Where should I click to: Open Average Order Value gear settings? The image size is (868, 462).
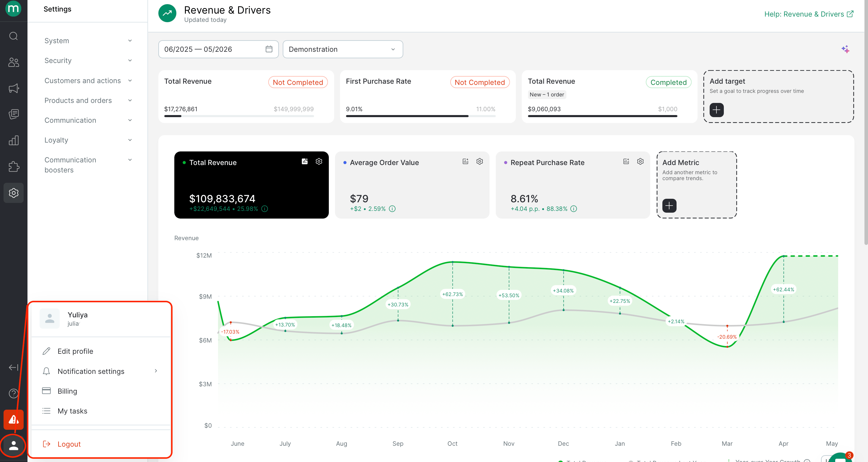pyautogui.click(x=479, y=161)
